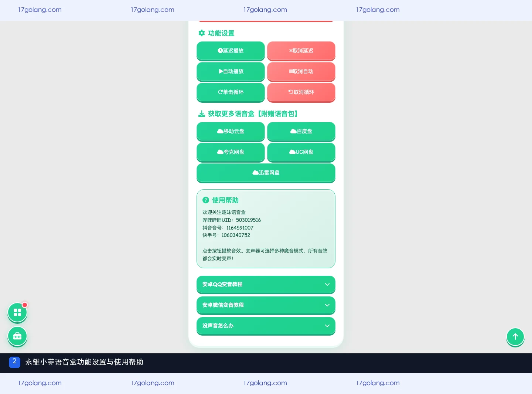Click the 延迟播放 delay play button
The width and height of the screenshot is (532, 394).
231,51
